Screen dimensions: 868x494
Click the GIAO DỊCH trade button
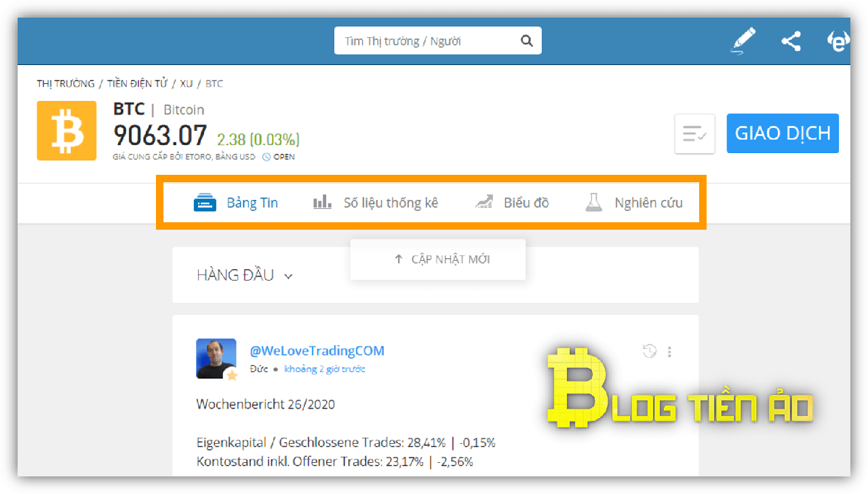[783, 133]
